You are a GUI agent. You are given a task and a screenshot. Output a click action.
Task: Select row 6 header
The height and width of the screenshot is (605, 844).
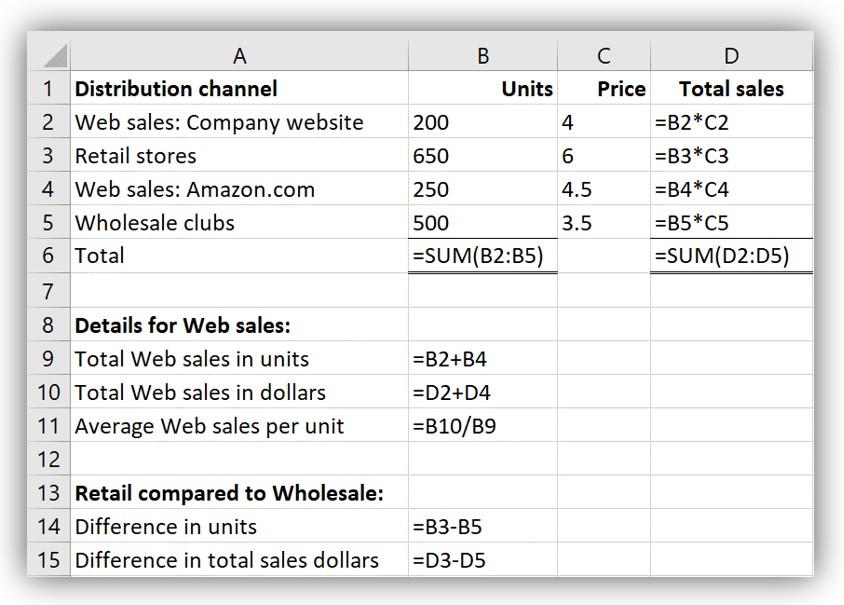(x=48, y=256)
